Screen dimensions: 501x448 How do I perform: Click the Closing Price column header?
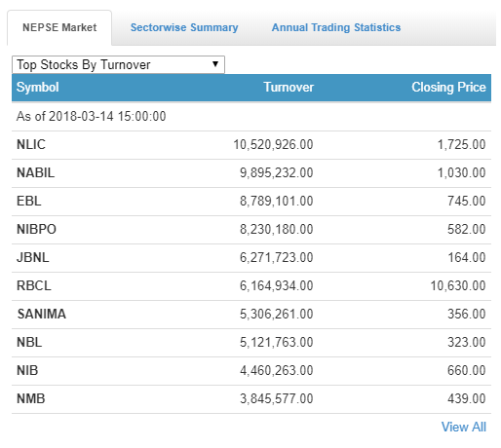448,87
